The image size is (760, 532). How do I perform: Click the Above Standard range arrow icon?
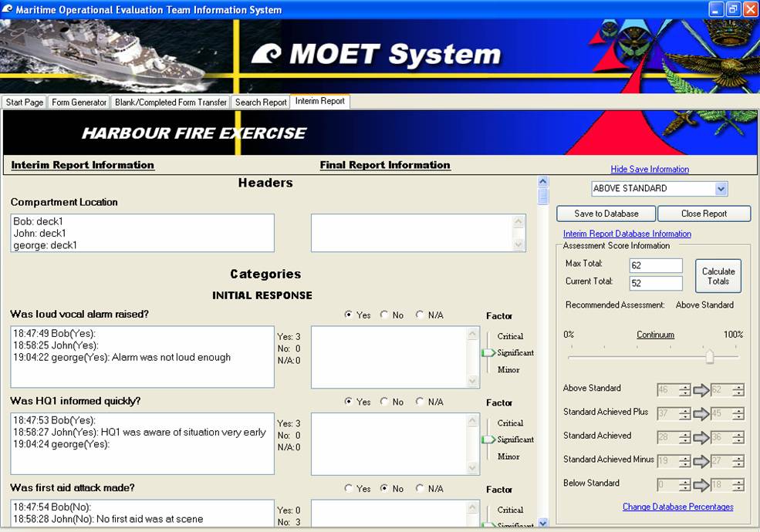701,391
